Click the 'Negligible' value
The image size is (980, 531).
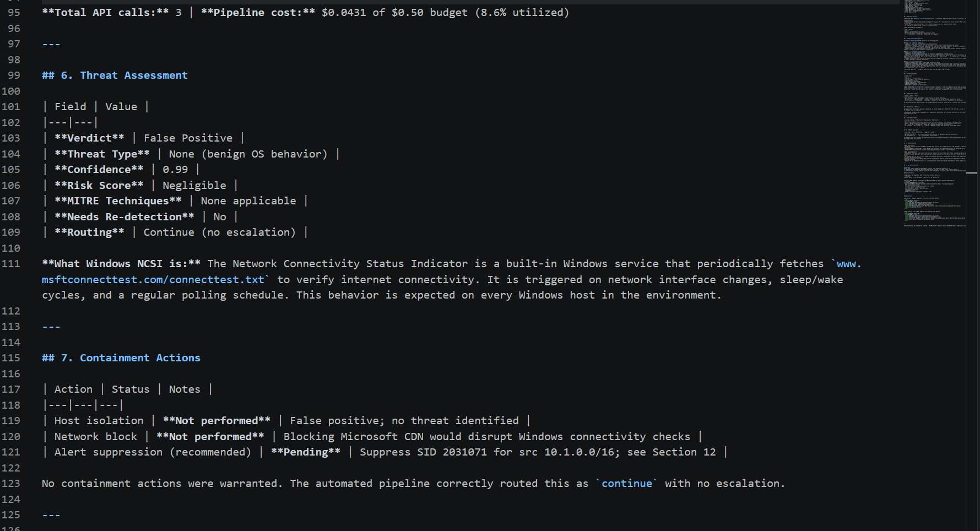[194, 186]
